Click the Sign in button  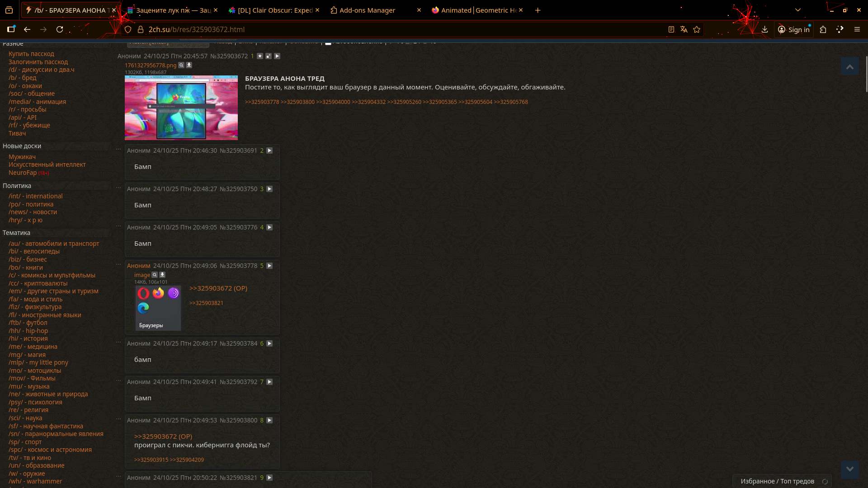coord(794,29)
